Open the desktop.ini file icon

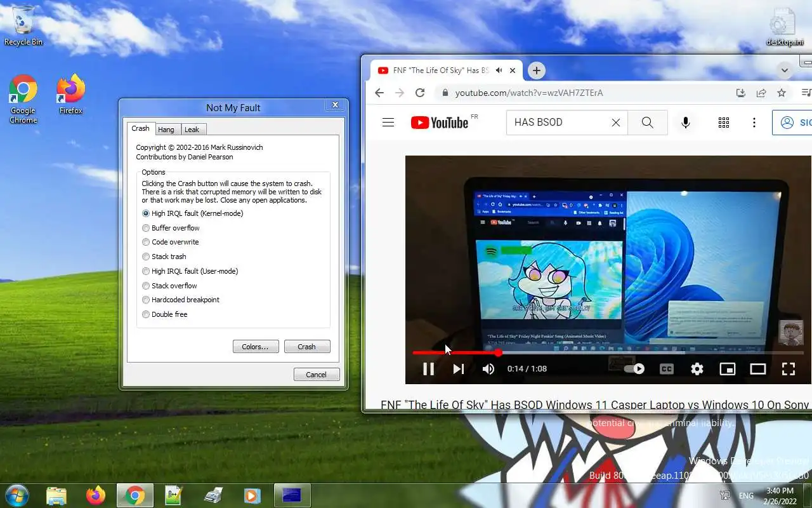click(784, 27)
